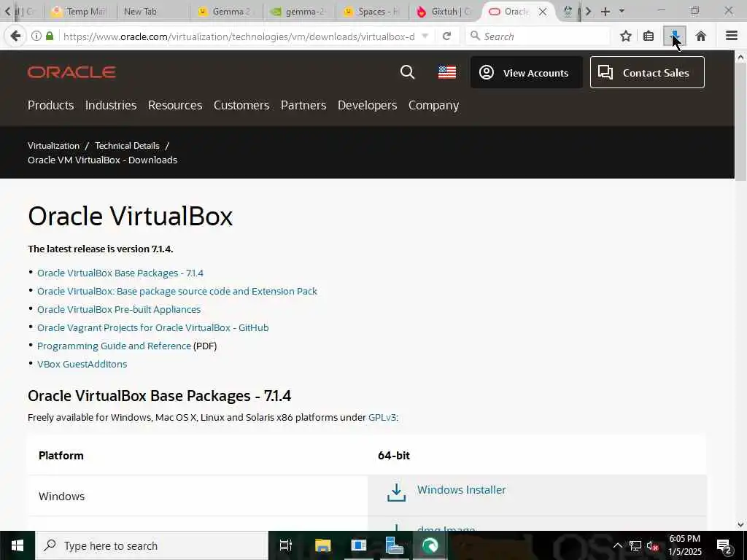Switch to the New Tab tab
This screenshot has height=560, width=747.
[x=152, y=12]
